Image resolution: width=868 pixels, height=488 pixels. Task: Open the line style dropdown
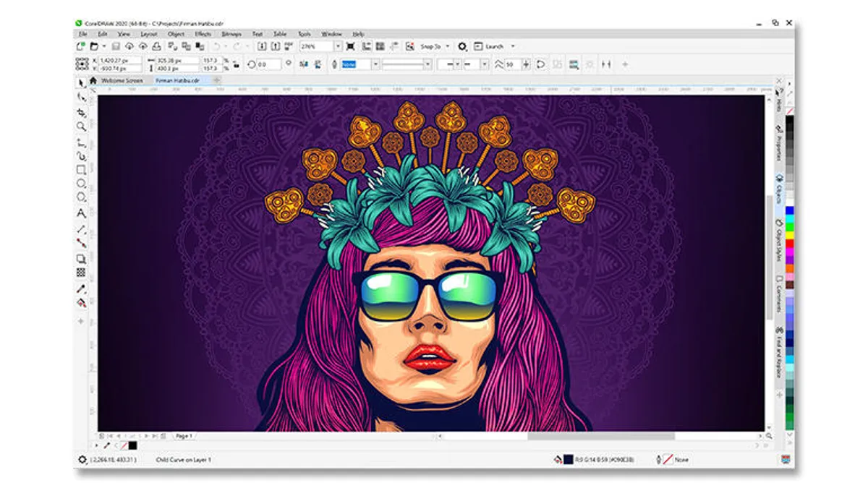point(427,64)
